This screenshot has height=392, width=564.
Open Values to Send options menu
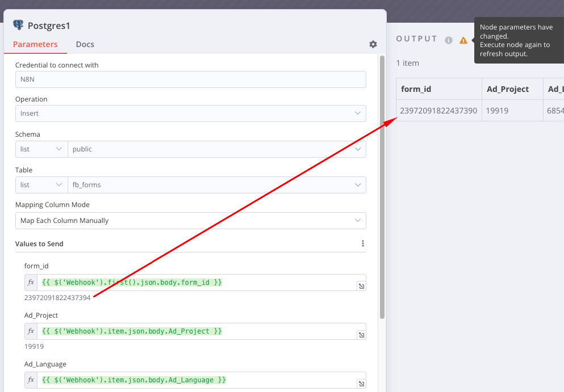point(362,243)
